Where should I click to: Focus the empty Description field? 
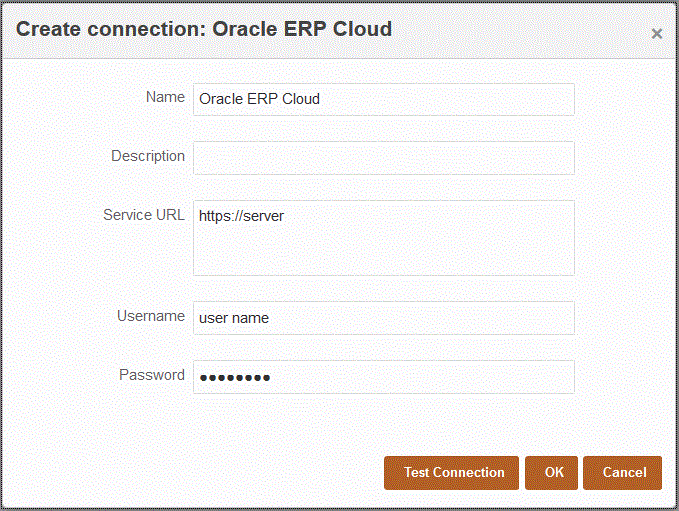click(383, 157)
